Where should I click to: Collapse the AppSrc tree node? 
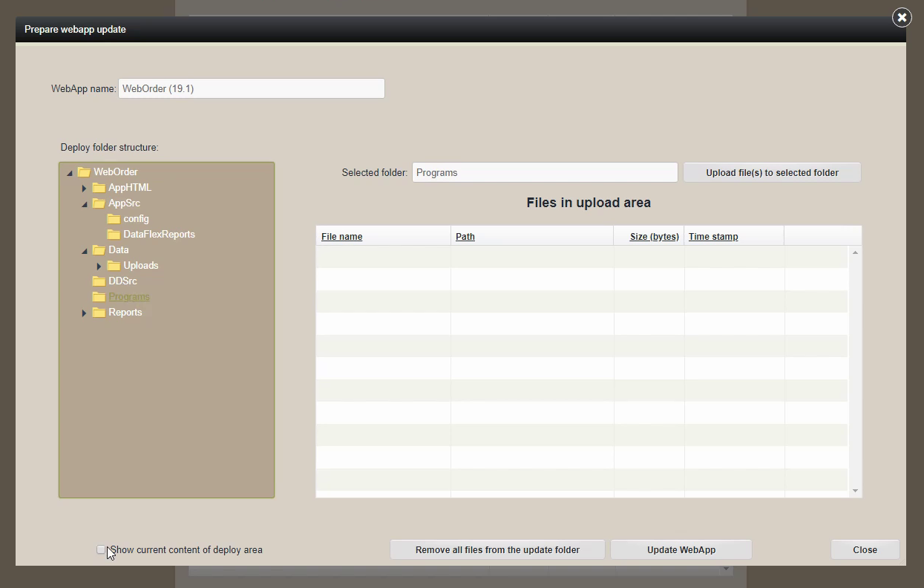(x=85, y=204)
